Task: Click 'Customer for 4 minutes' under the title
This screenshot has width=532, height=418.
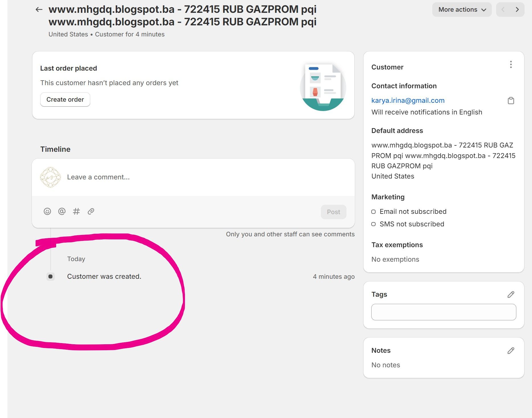Action: [x=130, y=34]
